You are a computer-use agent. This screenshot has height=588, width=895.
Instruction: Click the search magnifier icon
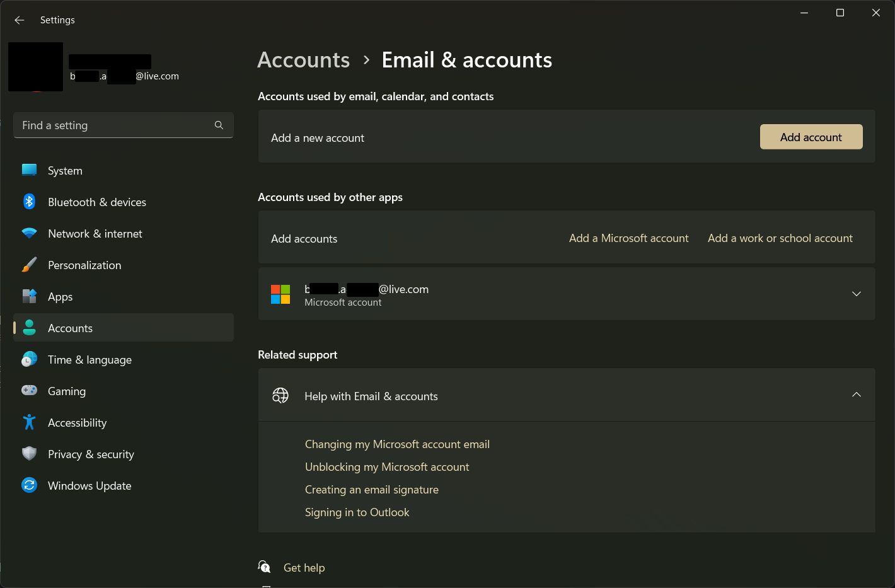pyautogui.click(x=219, y=125)
